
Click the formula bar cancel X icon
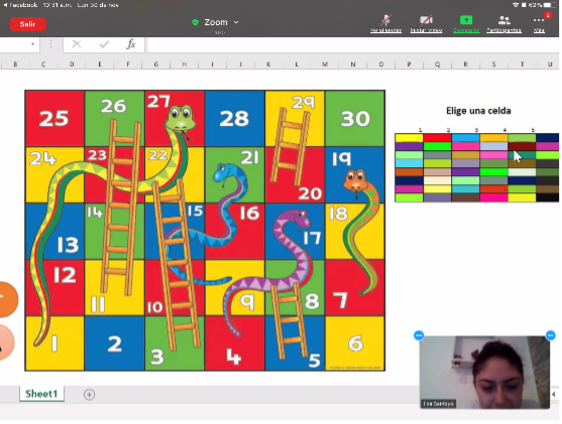tap(76, 44)
